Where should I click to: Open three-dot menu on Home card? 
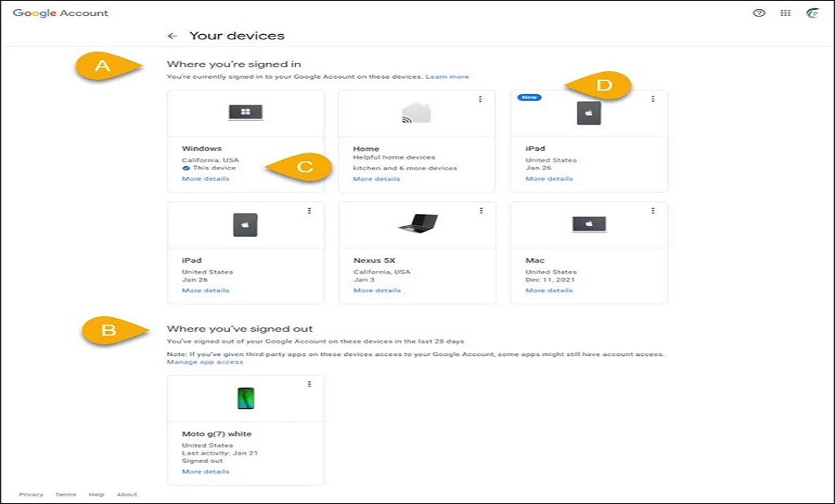click(481, 99)
